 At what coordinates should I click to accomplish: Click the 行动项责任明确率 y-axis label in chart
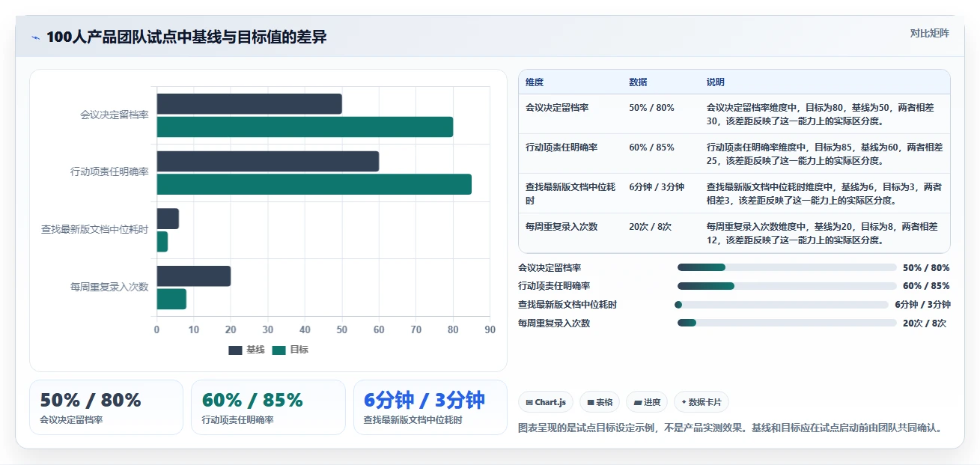click(109, 171)
